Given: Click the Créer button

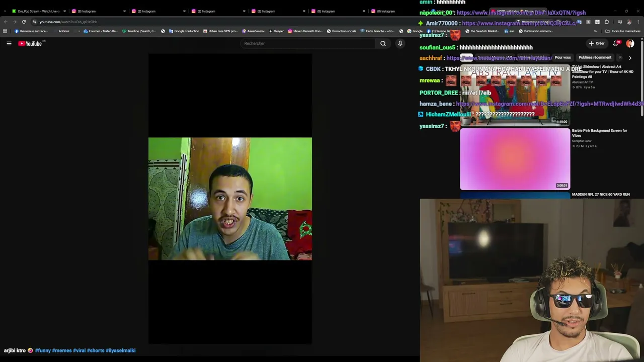Looking at the screenshot, I should [597, 44].
